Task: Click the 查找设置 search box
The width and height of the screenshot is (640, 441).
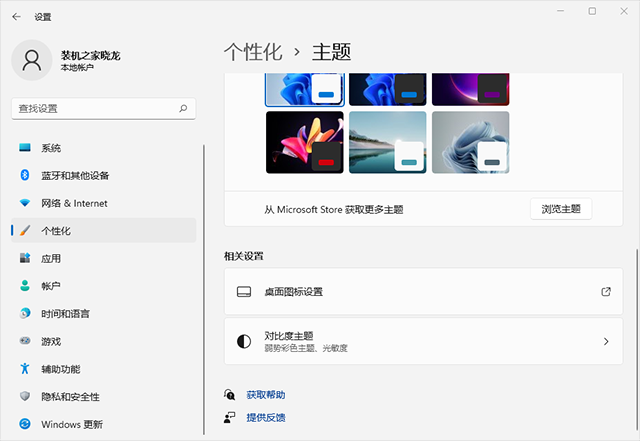Action: (x=104, y=109)
